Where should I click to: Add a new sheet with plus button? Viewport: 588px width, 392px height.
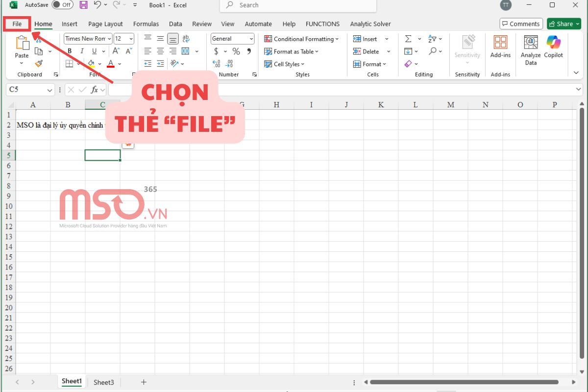[144, 382]
